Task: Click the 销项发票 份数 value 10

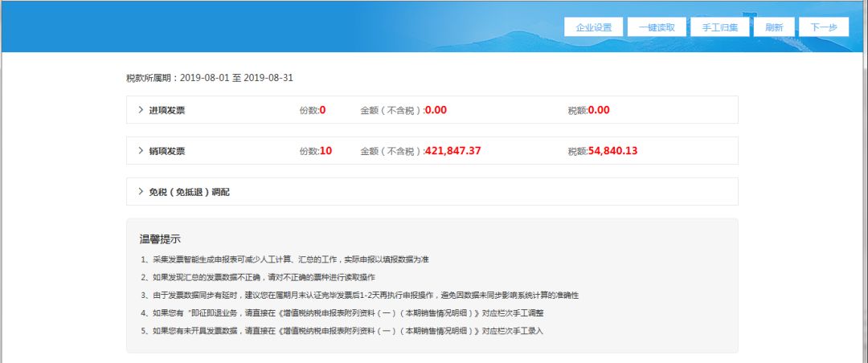Action: point(325,151)
